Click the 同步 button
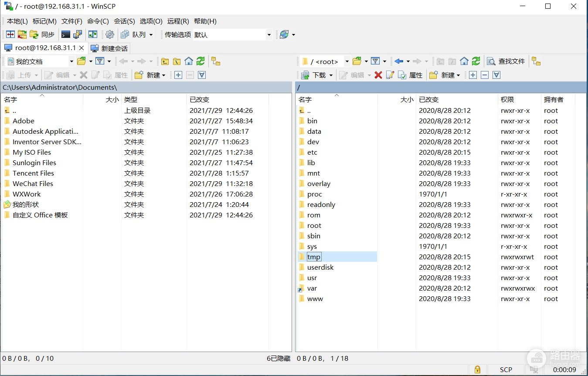Viewport: 588px width, 376px height. 42,34
